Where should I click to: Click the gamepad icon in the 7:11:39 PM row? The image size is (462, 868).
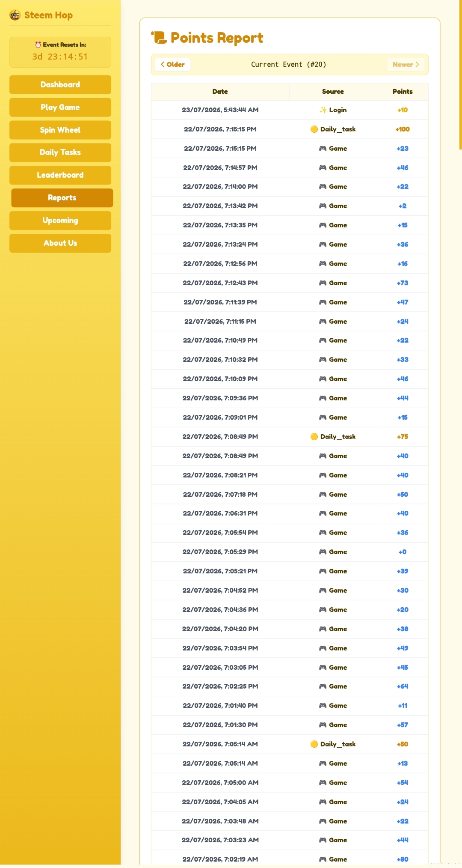click(323, 302)
